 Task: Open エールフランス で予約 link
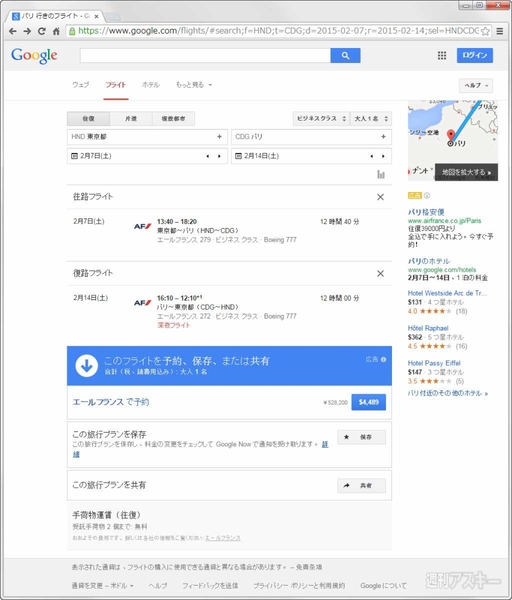(x=111, y=402)
